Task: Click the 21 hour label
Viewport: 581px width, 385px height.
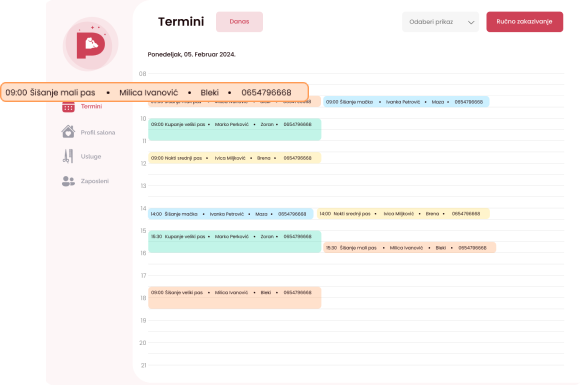Action: [143, 365]
